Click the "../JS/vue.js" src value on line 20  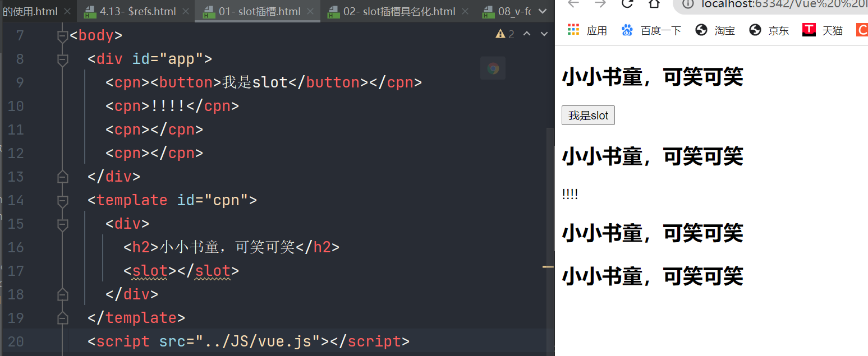[x=258, y=341]
